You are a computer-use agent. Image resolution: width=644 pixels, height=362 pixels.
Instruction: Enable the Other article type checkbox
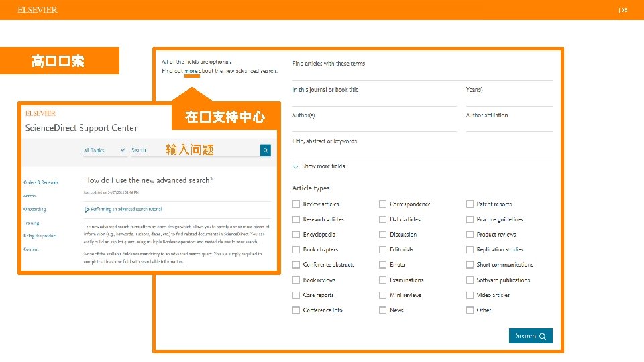coord(470,310)
